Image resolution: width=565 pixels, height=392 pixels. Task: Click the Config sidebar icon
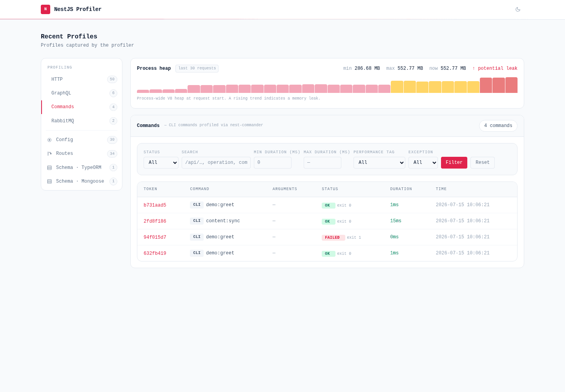49,140
